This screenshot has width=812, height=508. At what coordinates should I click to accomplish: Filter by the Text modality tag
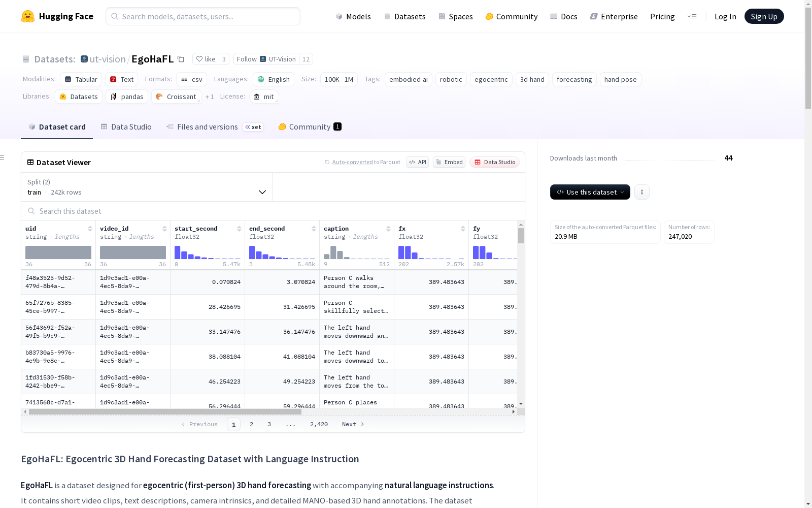click(122, 79)
